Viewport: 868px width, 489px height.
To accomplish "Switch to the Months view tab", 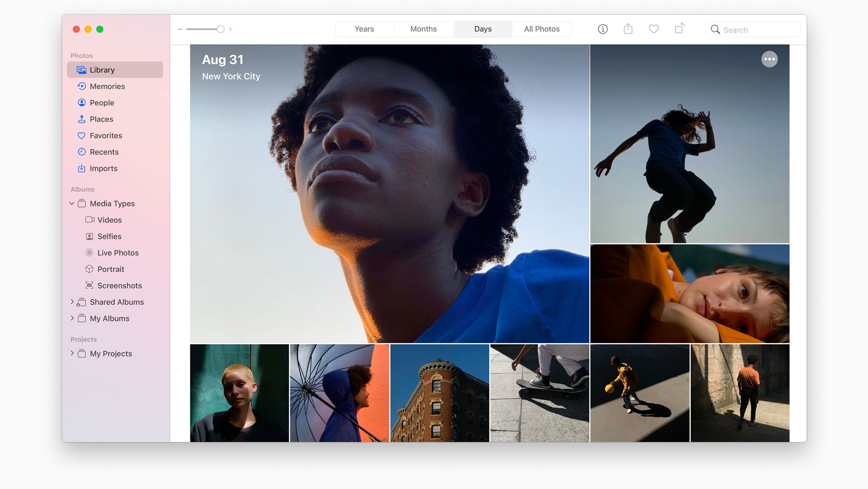I will 423,29.
